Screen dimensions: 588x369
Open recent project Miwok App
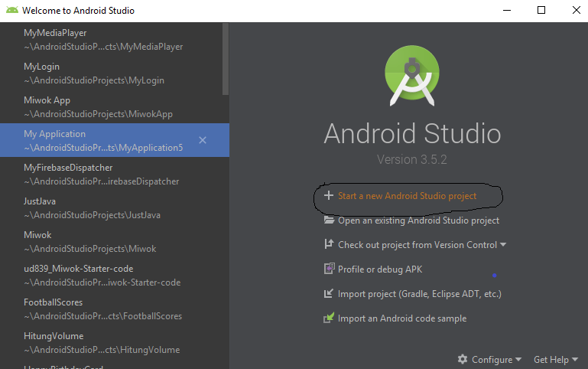point(115,106)
